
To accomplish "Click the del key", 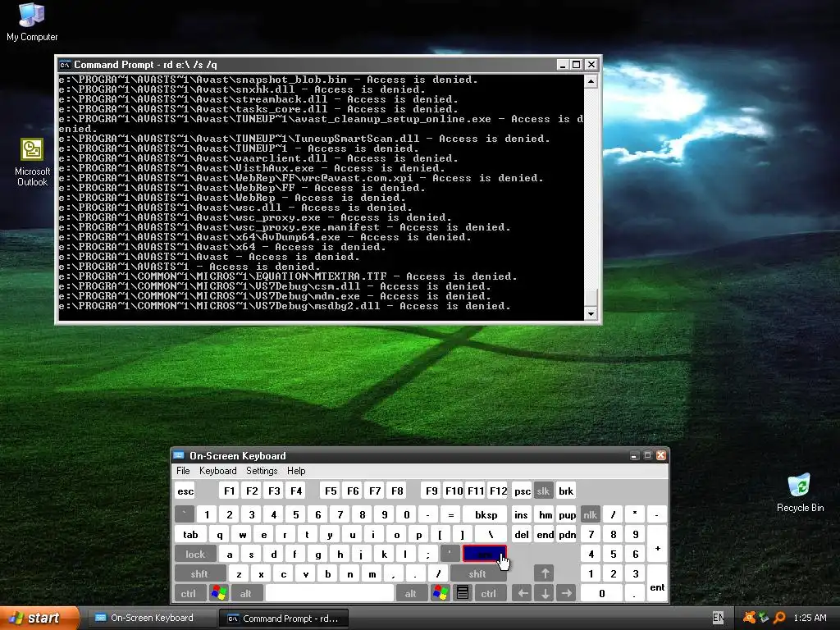I will click(521, 534).
